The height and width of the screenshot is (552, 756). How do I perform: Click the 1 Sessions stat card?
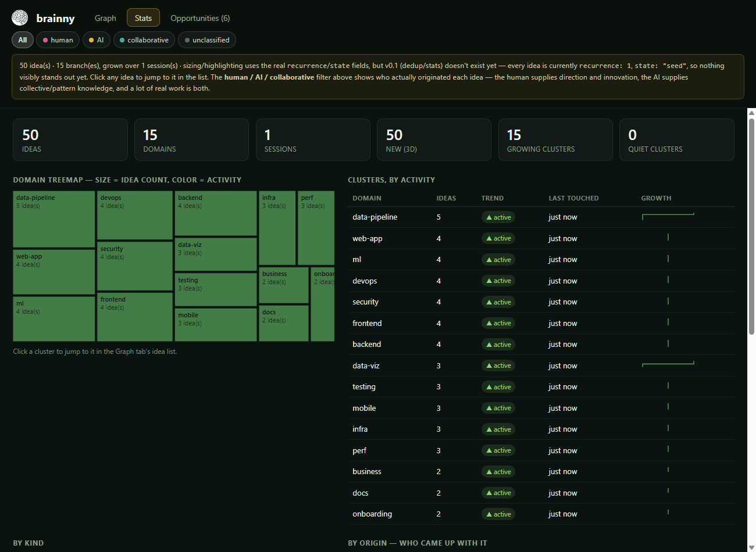313,139
